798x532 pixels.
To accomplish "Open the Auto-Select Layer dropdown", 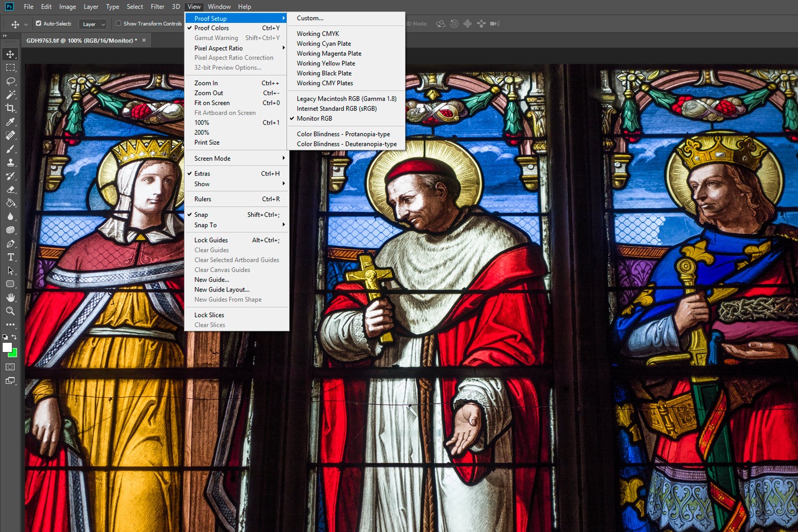I will point(93,24).
